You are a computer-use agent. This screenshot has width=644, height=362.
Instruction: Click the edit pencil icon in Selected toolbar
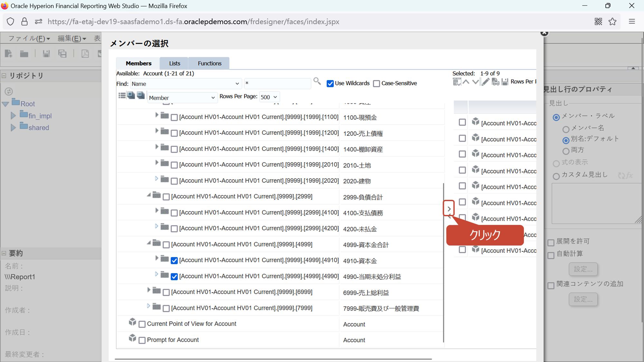click(x=485, y=82)
